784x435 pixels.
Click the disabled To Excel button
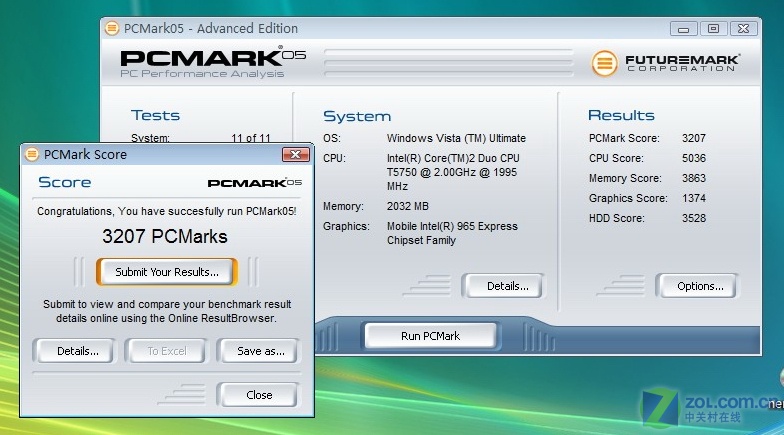(166, 351)
